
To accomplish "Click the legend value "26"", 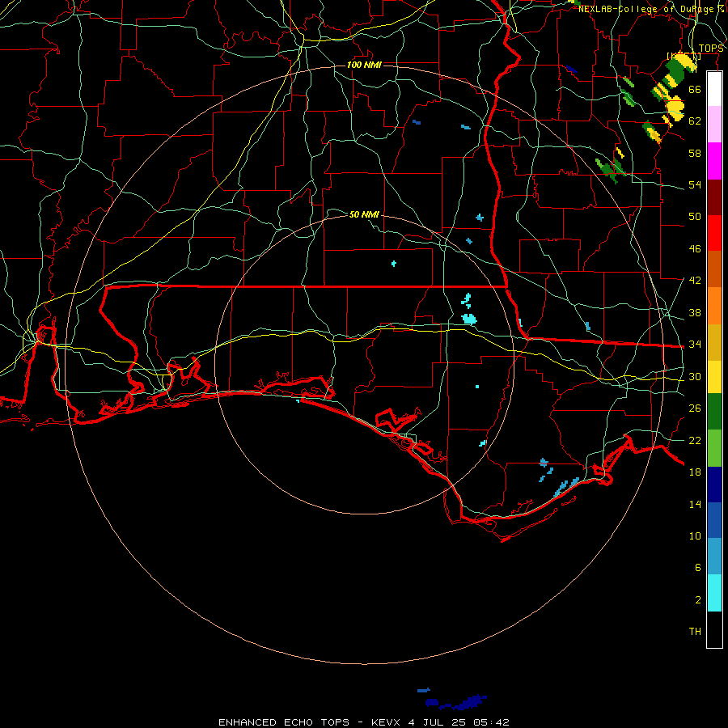I will pos(695,408).
